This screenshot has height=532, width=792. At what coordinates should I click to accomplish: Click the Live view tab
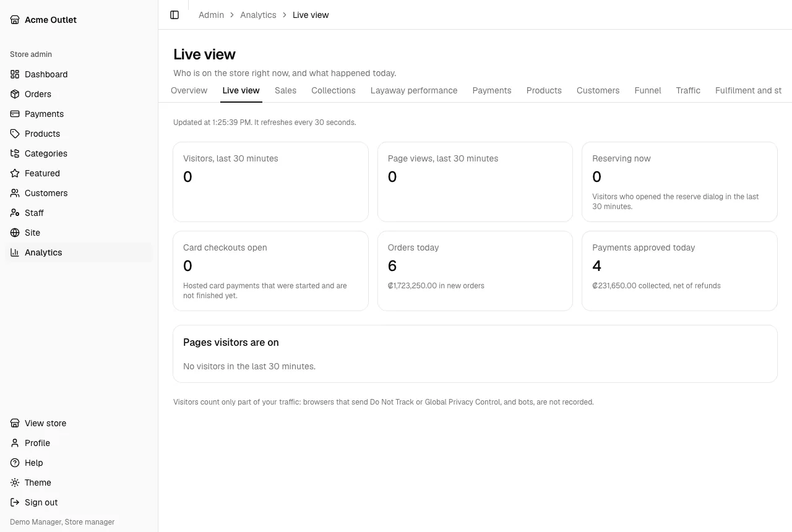click(x=241, y=90)
